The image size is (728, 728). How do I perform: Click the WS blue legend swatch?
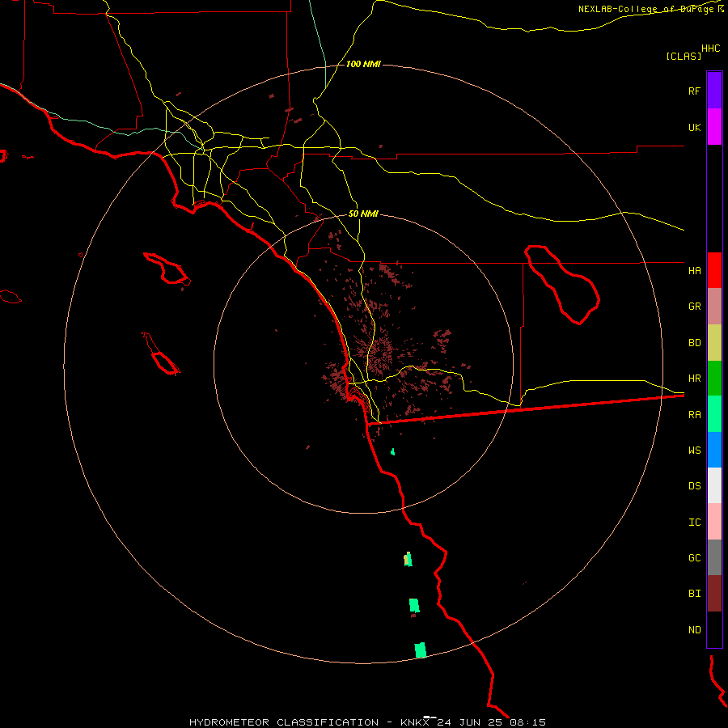714,450
